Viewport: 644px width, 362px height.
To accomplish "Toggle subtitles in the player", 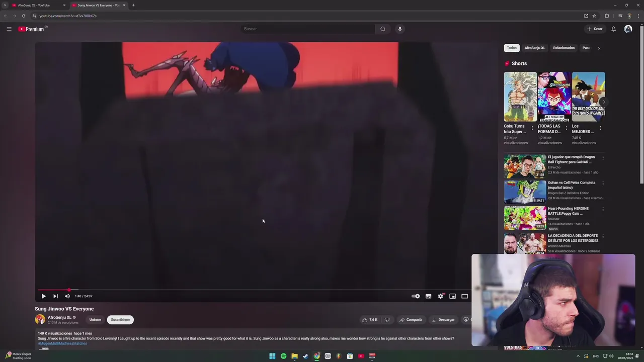I will 428,296.
